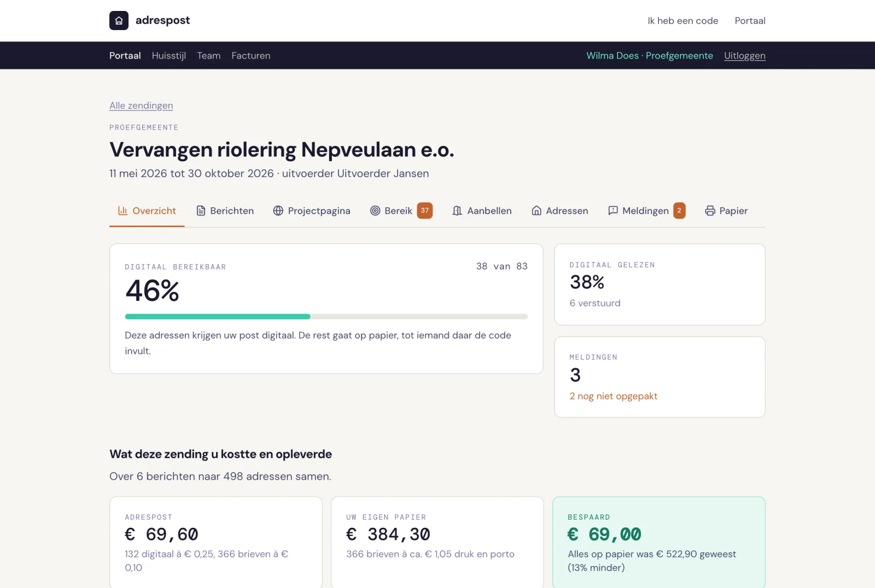Click the 'UW EIGEN PAPIER' label
875x588 pixels.
(x=386, y=517)
